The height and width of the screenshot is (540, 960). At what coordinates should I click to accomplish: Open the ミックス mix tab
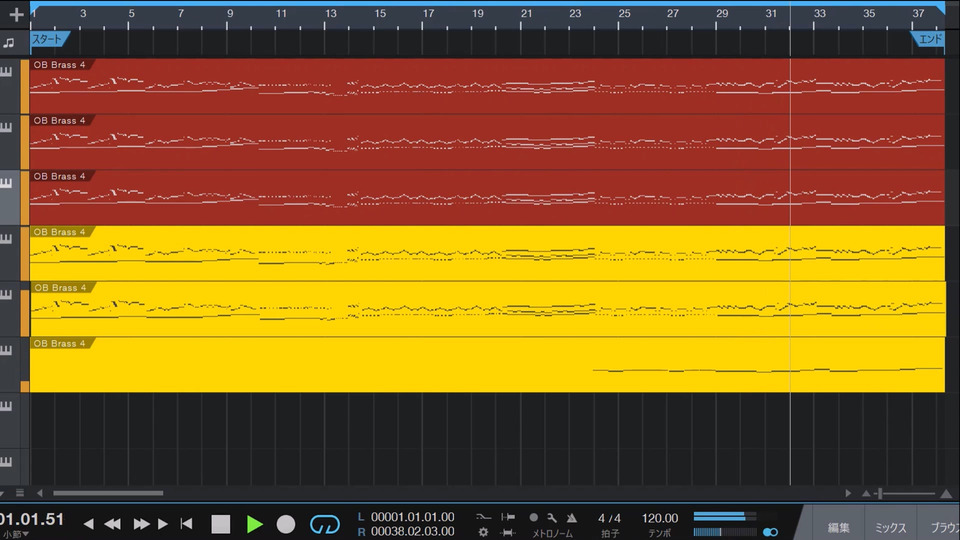click(x=890, y=527)
